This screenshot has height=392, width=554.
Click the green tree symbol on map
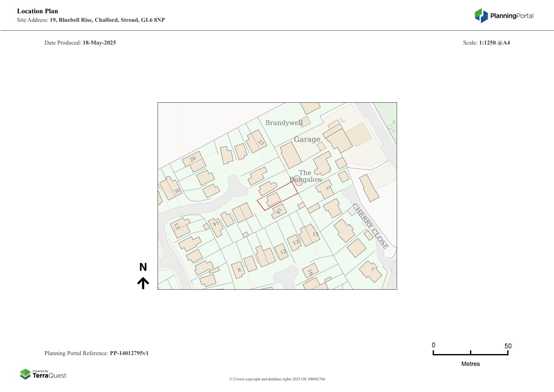tap(392, 126)
